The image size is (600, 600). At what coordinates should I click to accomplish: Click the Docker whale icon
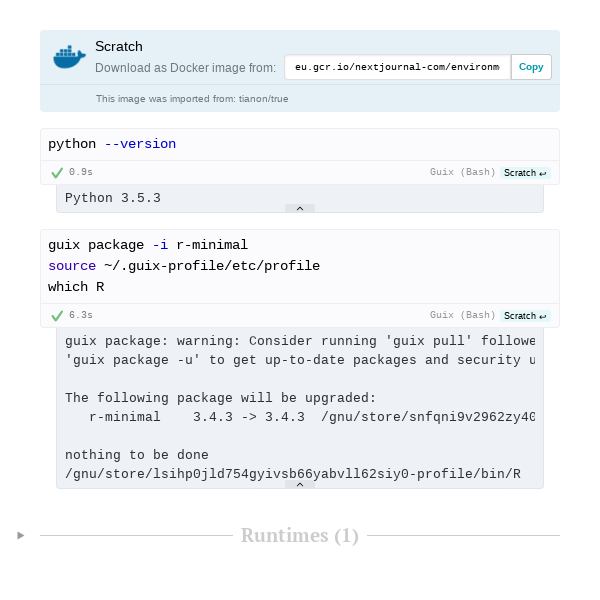(x=68, y=57)
